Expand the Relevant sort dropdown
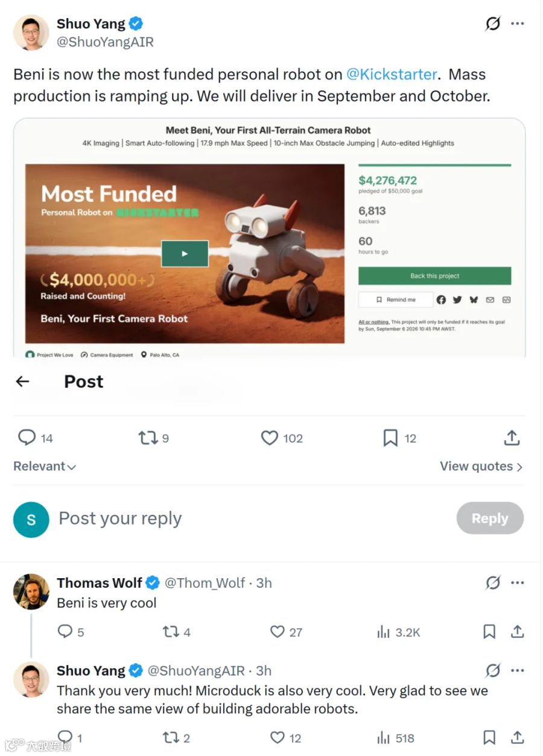Image resolution: width=543 pixels, height=756 pixels. tap(45, 466)
